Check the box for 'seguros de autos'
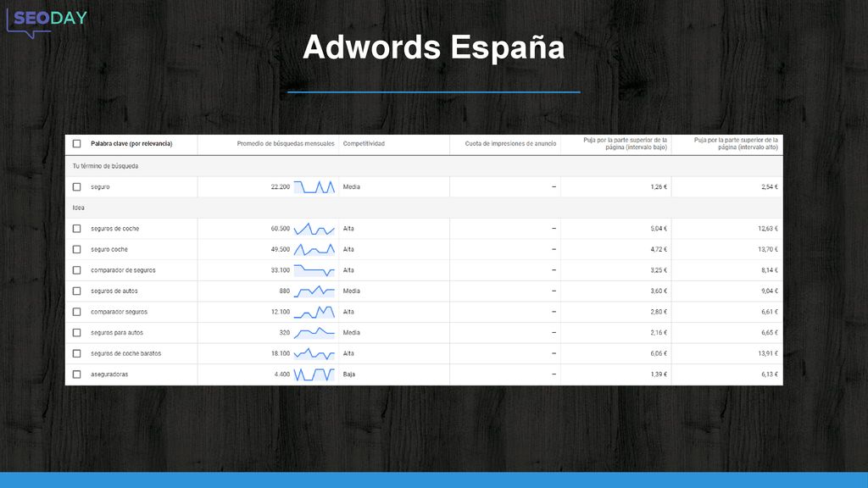Screen dimensions: 868x488 click(77, 291)
